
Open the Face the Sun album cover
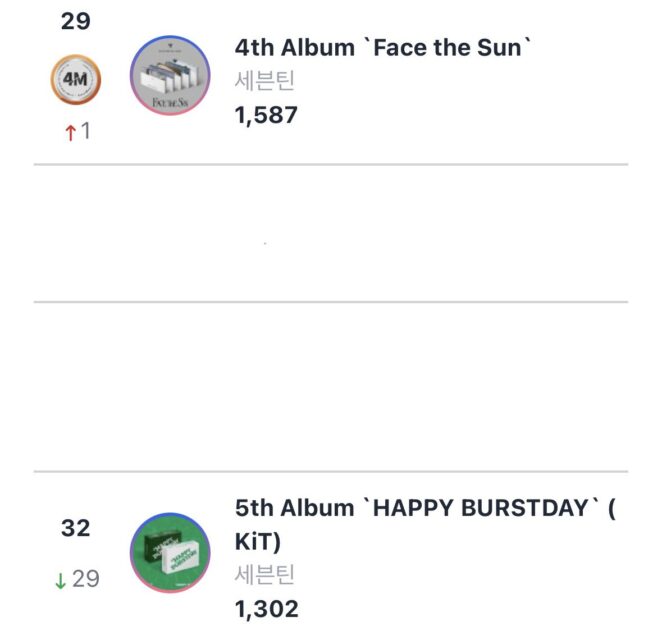(x=169, y=76)
